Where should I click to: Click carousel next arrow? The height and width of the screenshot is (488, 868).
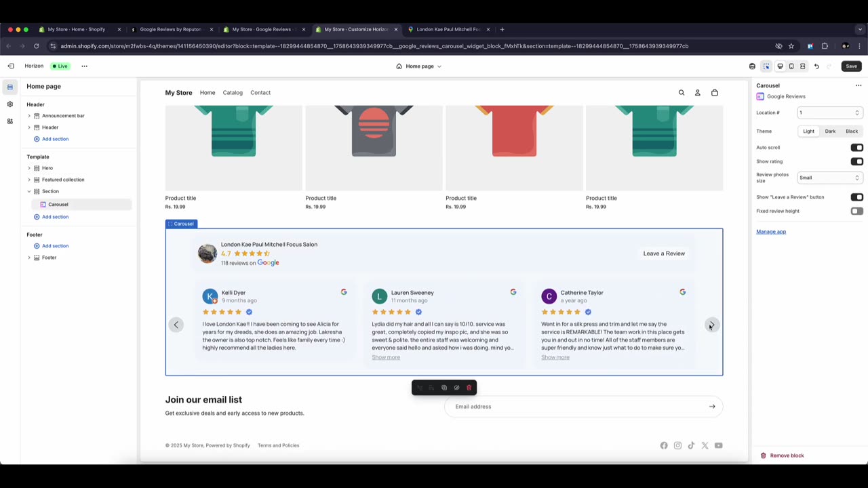tap(711, 325)
